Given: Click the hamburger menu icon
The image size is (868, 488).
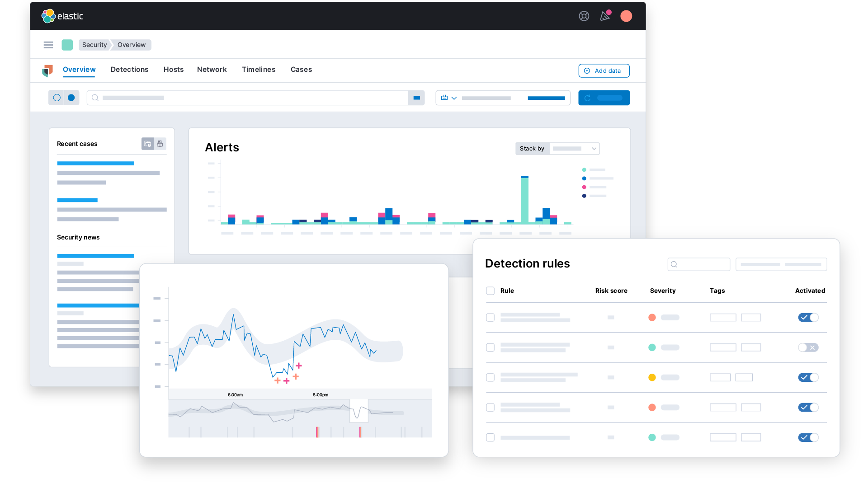Looking at the screenshot, I should click(x=47, y=45).
